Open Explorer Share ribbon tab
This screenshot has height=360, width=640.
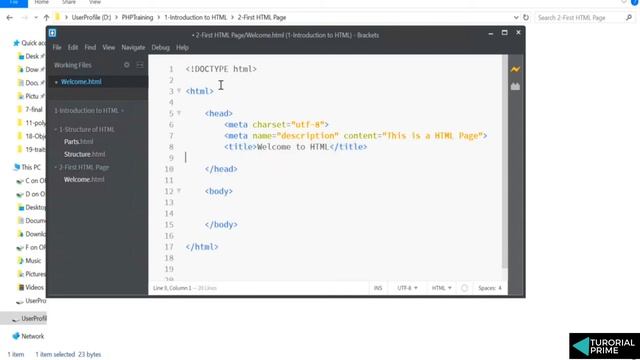69,2
